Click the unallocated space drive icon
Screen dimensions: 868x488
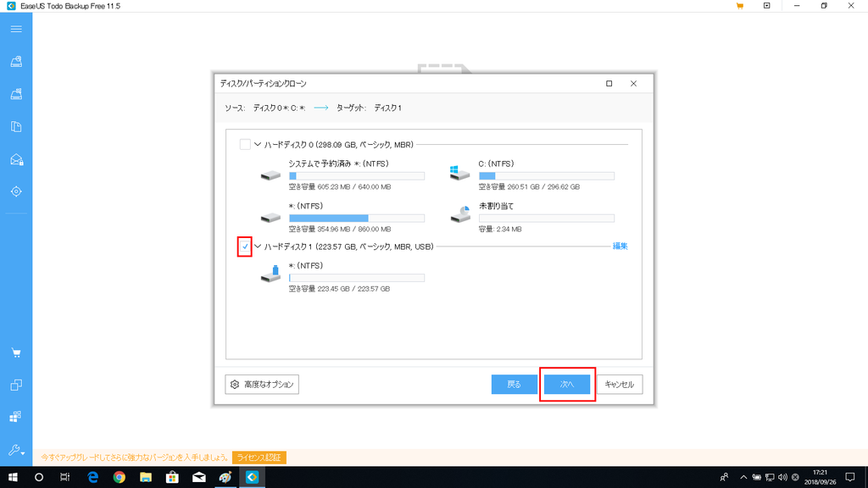point(460,214)
